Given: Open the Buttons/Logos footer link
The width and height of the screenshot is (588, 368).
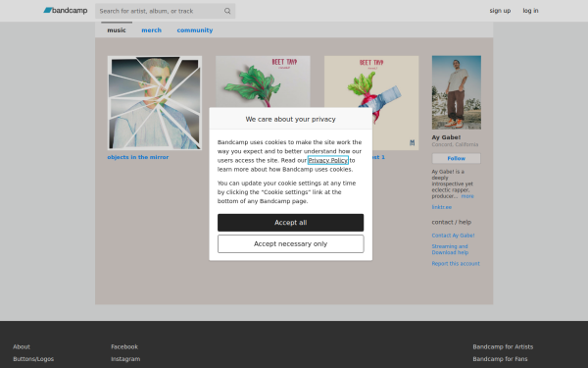Looking at the screenshot, I should (x=33, y=358).
